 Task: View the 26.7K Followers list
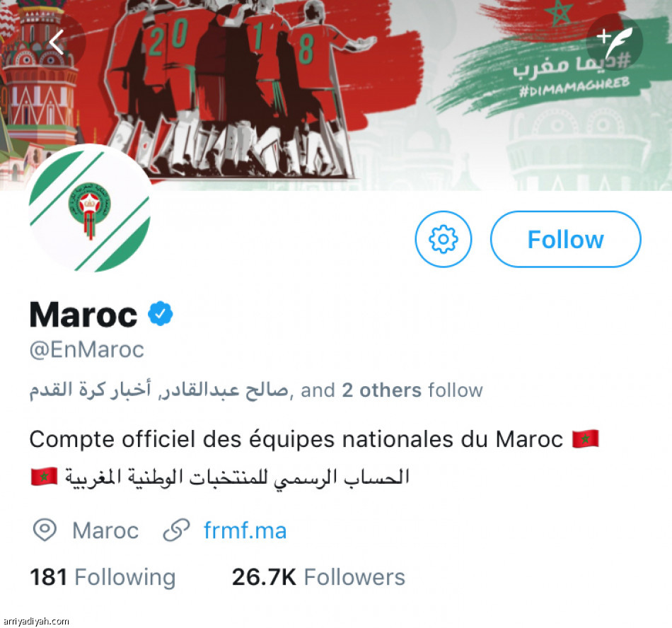click(x=318, y=577)
